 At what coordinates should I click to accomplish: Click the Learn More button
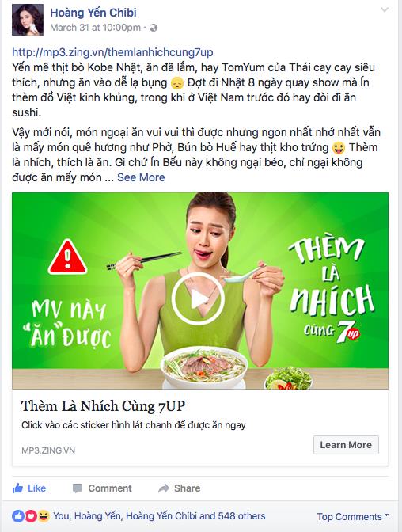coord(346,445)
